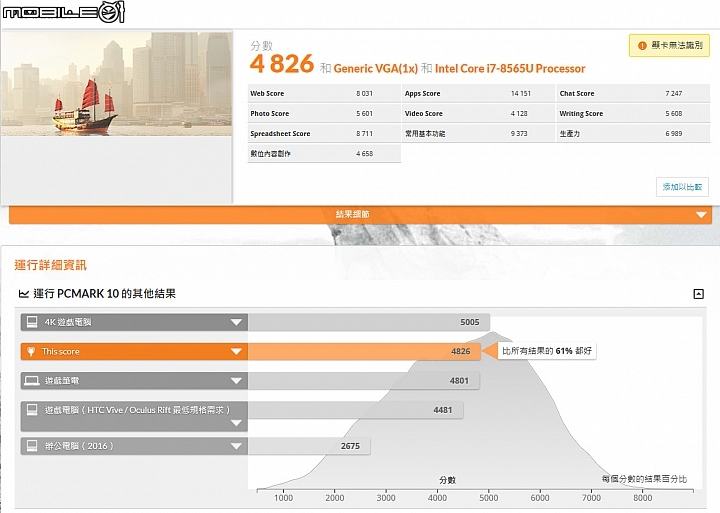The image size is (720, 513).
Task: Click the 61% better-than-results tooltip
Action: (x=546, y=351)
